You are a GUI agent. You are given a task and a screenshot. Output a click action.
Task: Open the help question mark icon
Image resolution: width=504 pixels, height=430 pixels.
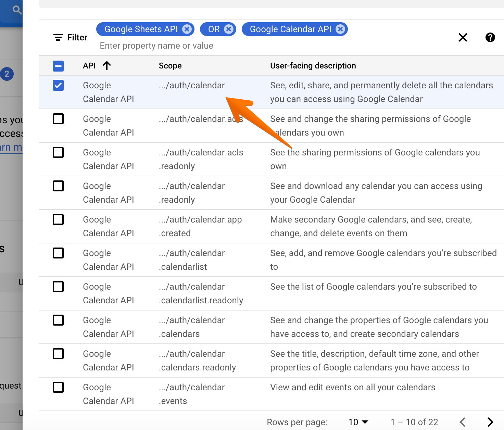pyautogui.click(x=490, y=37)
